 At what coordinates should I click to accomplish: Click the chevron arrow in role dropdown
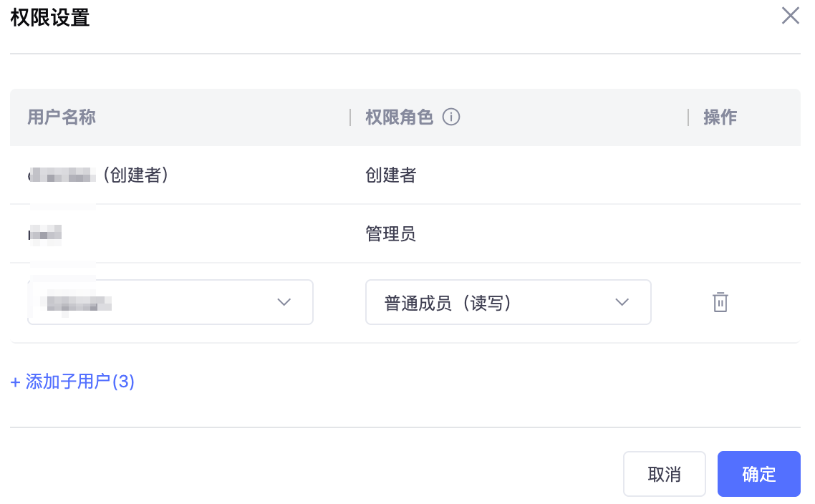point(622,302)
